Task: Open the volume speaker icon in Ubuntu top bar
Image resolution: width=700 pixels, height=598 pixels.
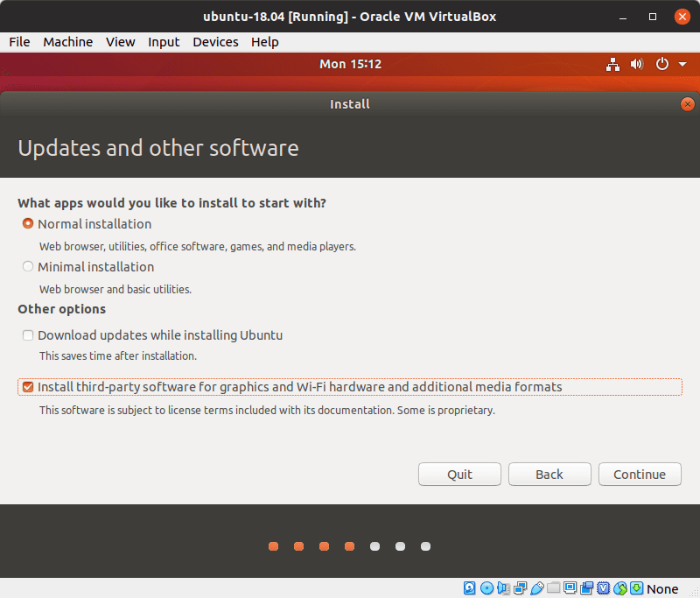Action: [637, 64]
